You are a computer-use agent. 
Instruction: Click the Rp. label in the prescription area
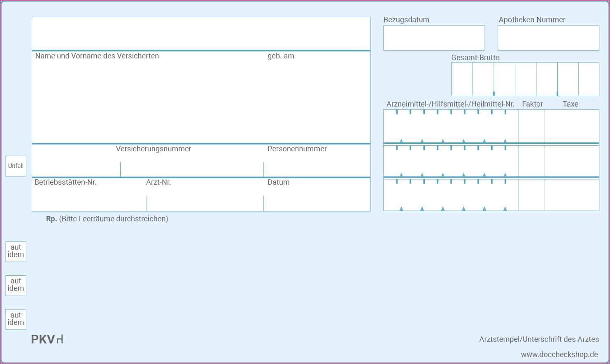pos(51,219)
